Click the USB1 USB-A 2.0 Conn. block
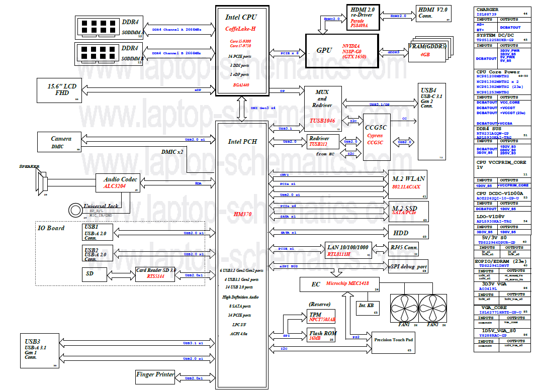This screenshot has height=392, width=539. pos(97,232)
